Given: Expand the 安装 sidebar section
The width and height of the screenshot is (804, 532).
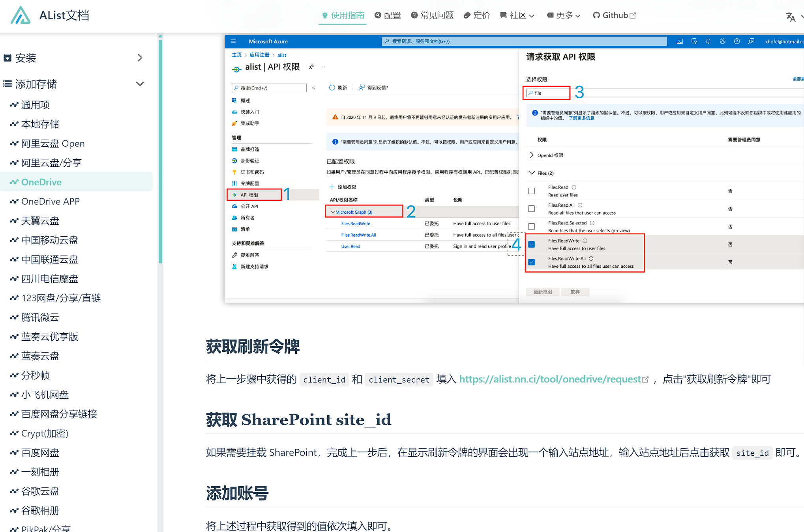Looking at the screenshot, I should point(140,58).
